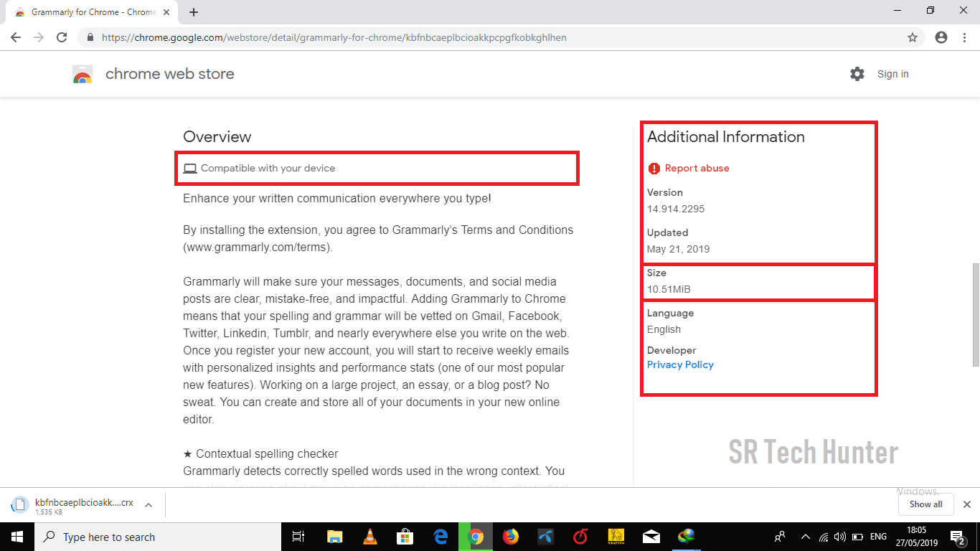Open the Mail app from the taskbar
This screenshot has width=980, height=551.
651,537
